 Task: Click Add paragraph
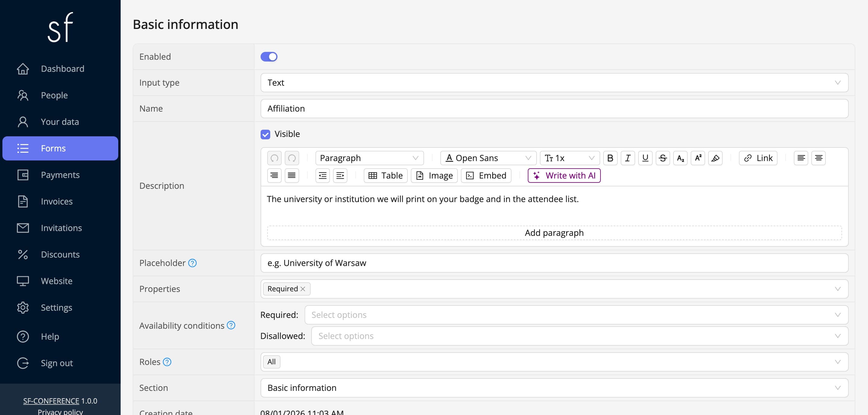[x=554, y=233]
